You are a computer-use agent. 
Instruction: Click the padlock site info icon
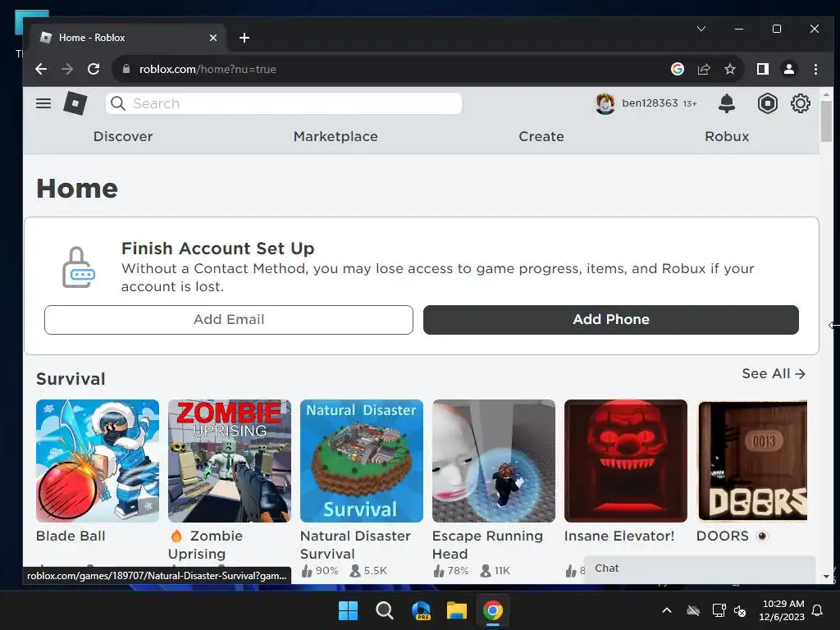pos(126,69)
